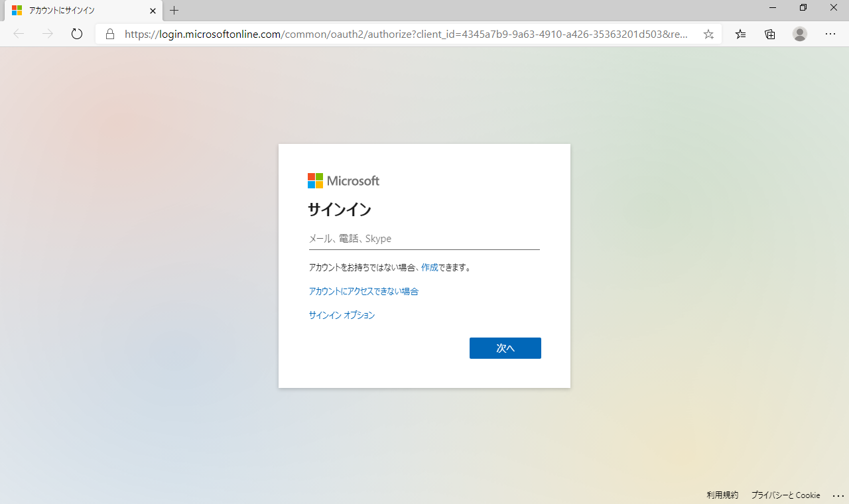The image size is (849, 504).
Task: Add page to favorites star icon
Action: (x=708, y=34)
